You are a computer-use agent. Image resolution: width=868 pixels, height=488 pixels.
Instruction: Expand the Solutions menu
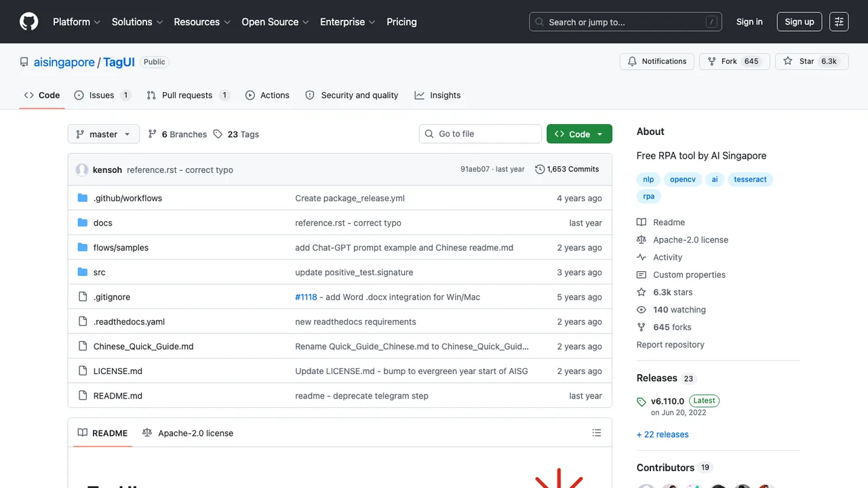(x=137, y=22)
